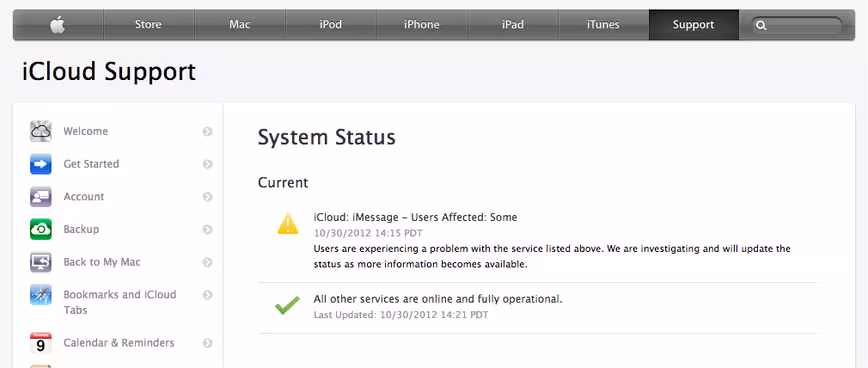Screen dimensions: 868x368
Task: Select the iTunes navigation tab
Action: [603, 25]
